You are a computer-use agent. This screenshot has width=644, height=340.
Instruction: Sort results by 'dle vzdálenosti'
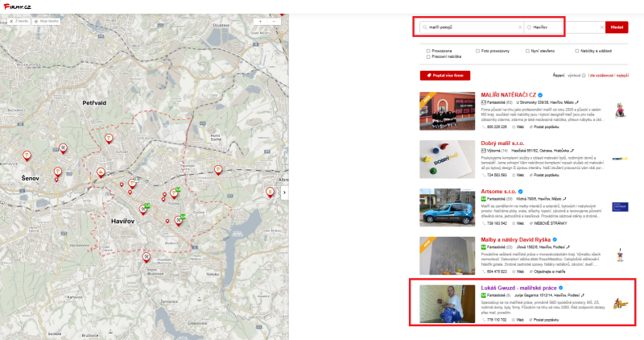pos(601,76)
